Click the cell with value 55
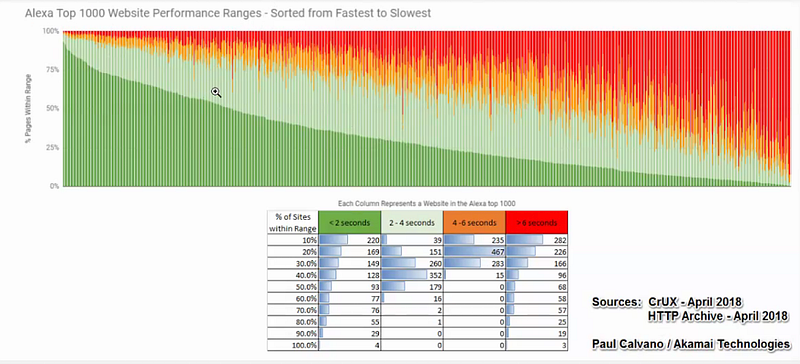The image size is (800, 364). (x=349, y=322)
